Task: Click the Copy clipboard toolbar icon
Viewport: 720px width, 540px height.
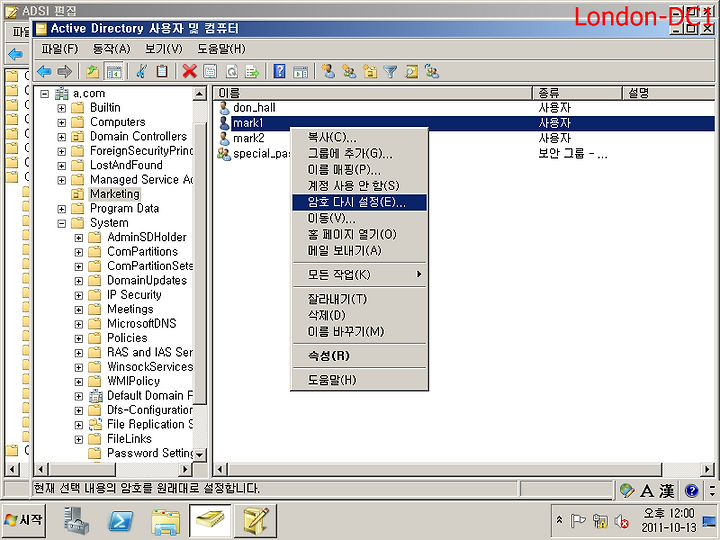Action: click(x=162, y=71)
